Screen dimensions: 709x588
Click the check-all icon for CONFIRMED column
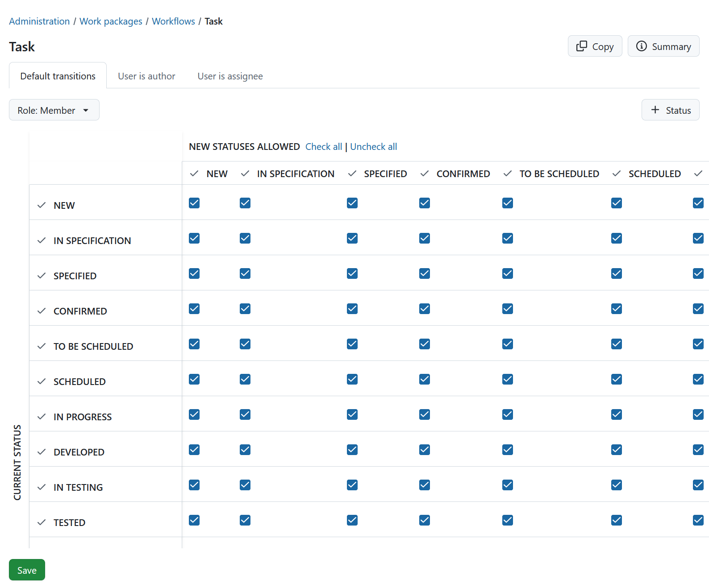(x=425, y=174)
